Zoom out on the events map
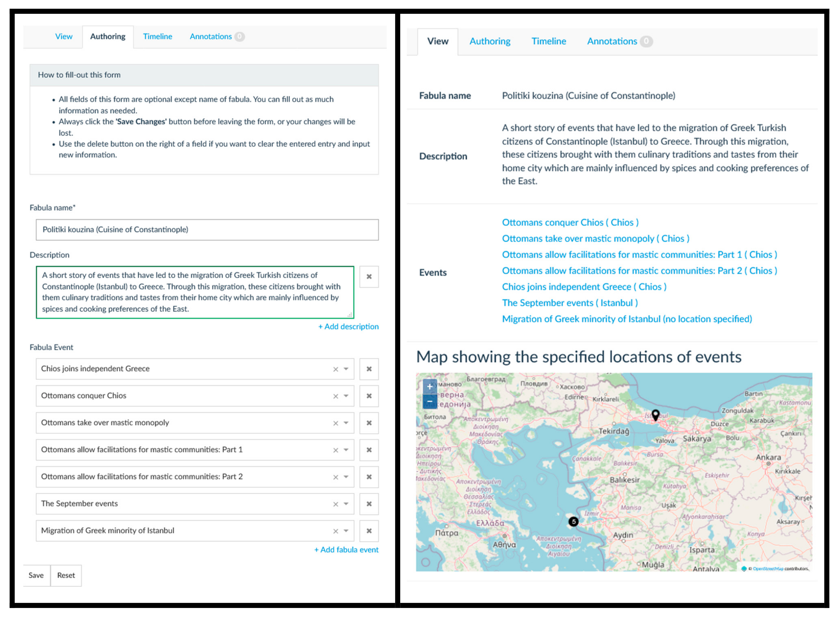840x617 pixels. coord(430,401)
